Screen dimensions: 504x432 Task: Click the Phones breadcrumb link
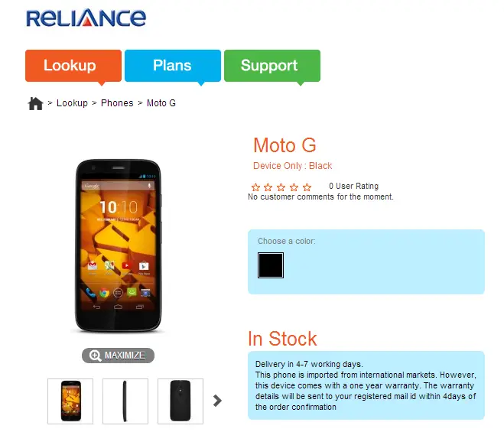click(117, 103)
